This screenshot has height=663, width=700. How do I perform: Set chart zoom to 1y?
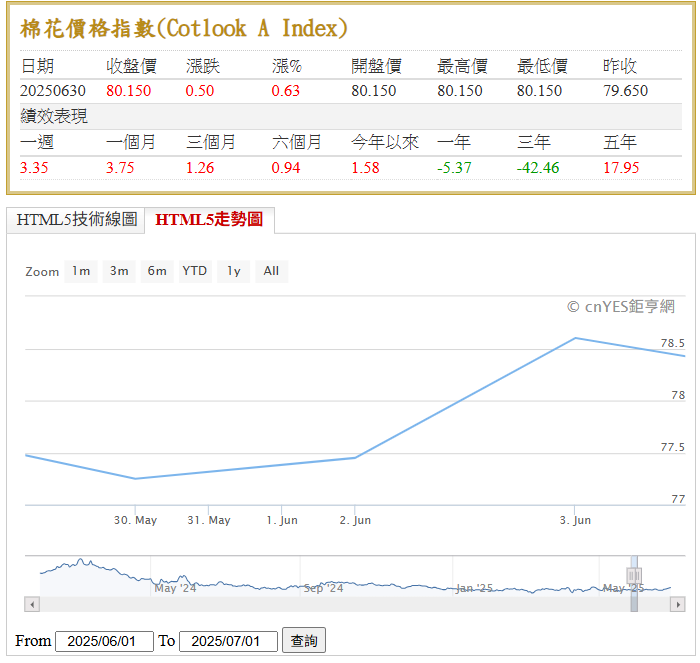point(233,271)
